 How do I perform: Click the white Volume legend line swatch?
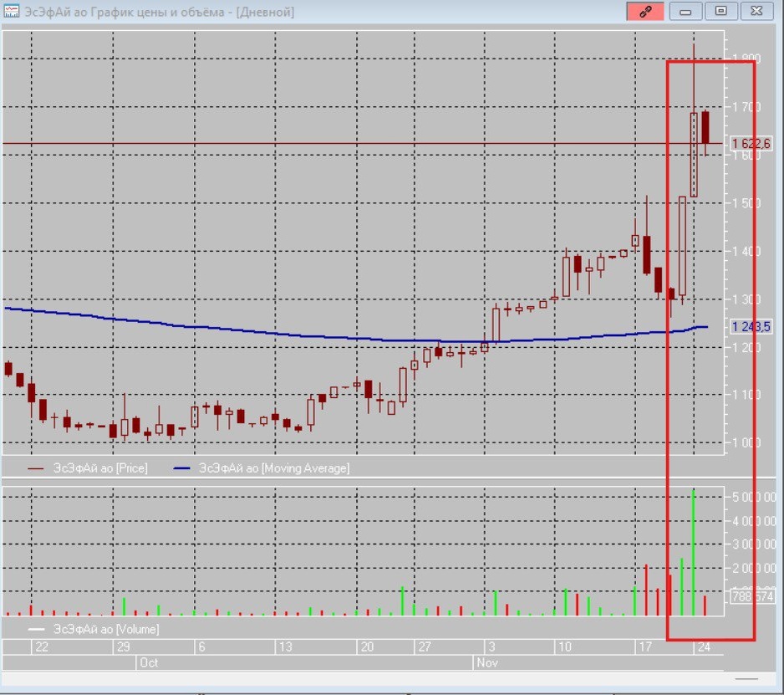tap(36, 630)
